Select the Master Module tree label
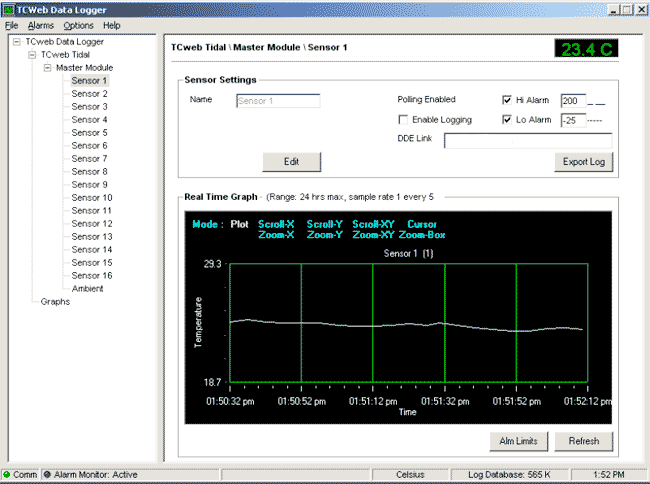650x484 pixels. coord(84,68)
